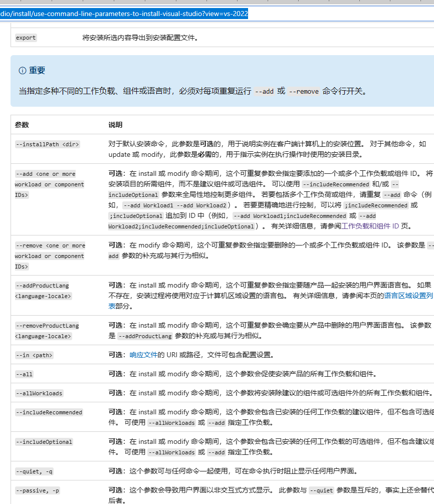Click the --add <one or more parameter cell

(49, 184)
